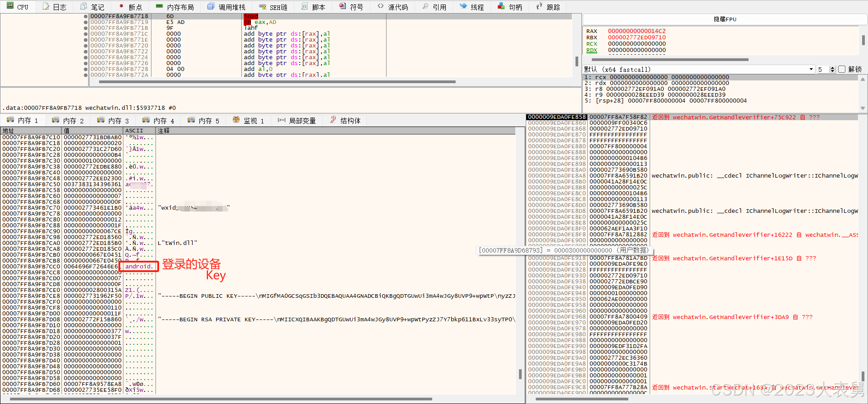
Task: Open the 监视 1 watch tab
Action: click(249, 120)
